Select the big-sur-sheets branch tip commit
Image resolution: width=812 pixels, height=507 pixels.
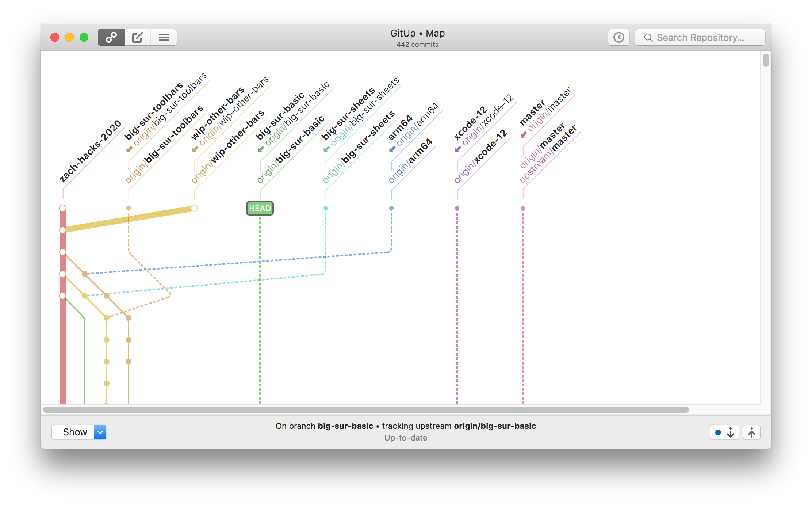(x=326, y=208)
